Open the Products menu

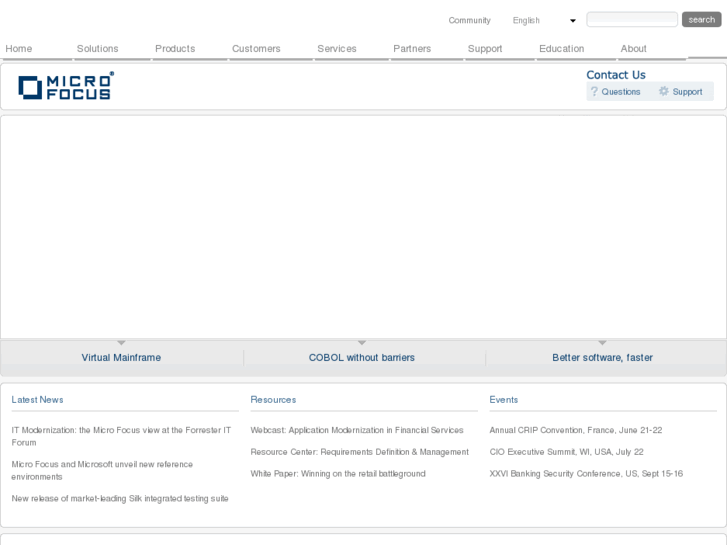(175, 49)
